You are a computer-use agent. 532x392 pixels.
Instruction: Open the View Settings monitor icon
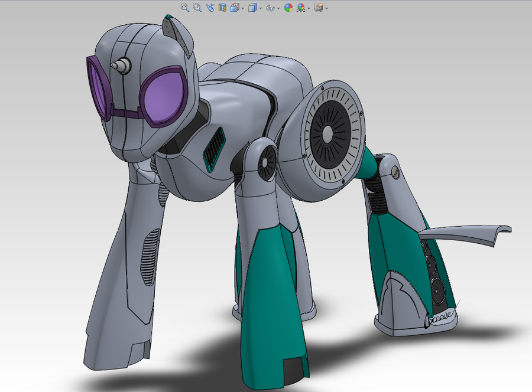tap(318, 8)
